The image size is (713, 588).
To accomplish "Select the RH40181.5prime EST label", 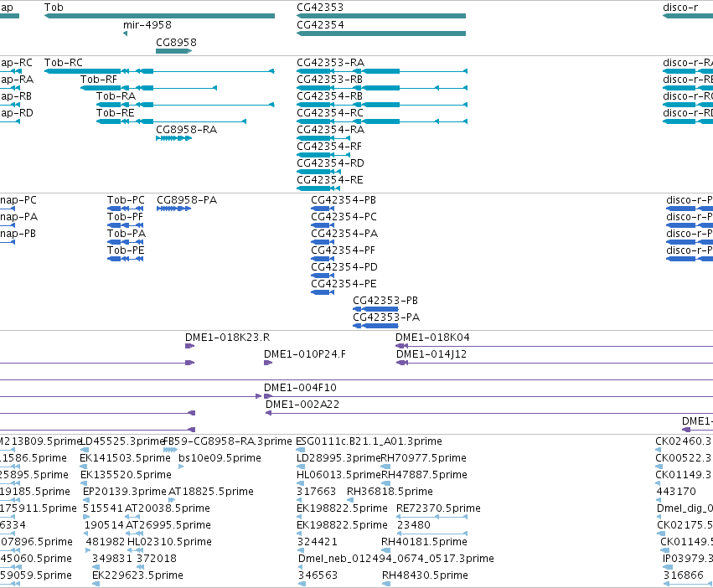I will (424, 543).
